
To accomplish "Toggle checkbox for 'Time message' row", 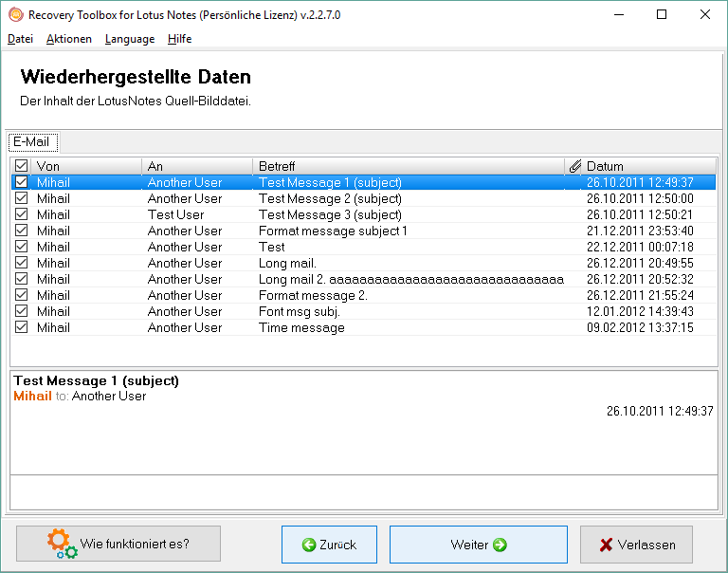I will [x=22, y=327].
